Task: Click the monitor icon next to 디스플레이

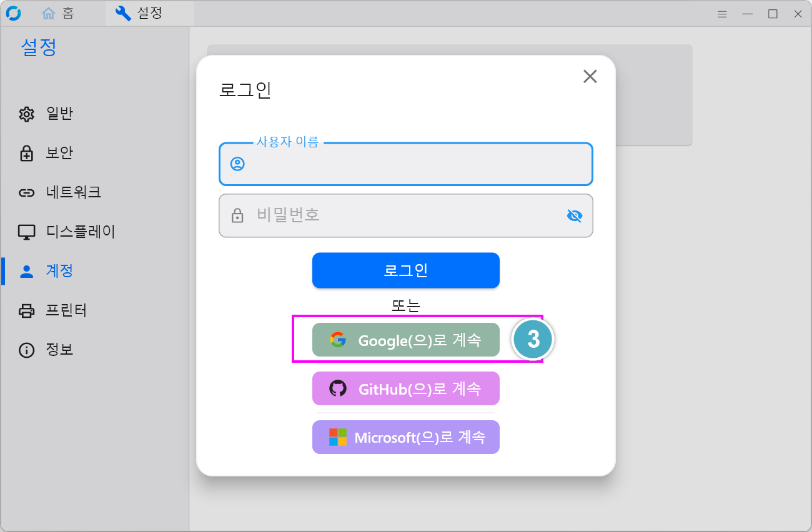Action: (x=26, y=232)
